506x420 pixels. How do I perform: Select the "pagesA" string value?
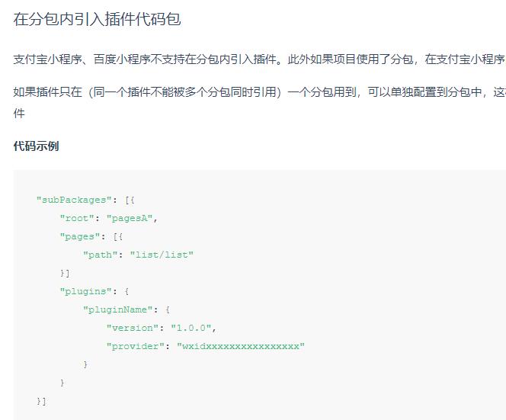pos(131,218)
